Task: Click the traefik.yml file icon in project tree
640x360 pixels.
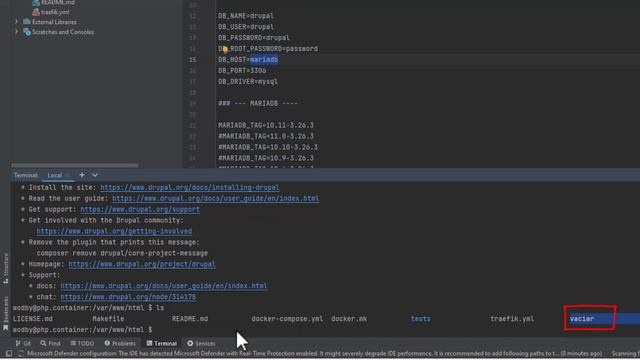Action: pyautogui.click(x=36, y=12)
